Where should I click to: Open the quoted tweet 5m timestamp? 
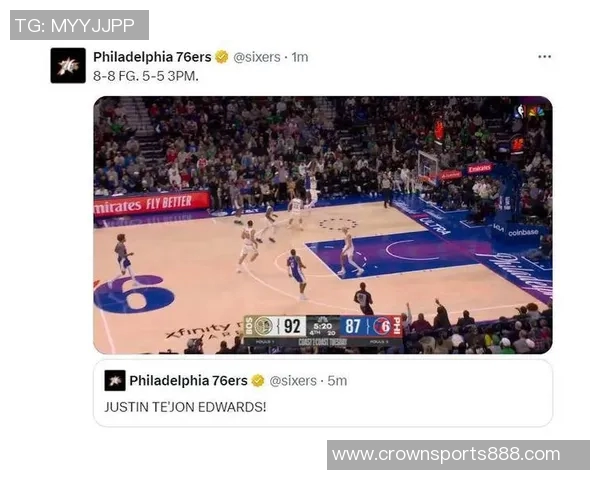pyautogui.click(x=337, y=381)
